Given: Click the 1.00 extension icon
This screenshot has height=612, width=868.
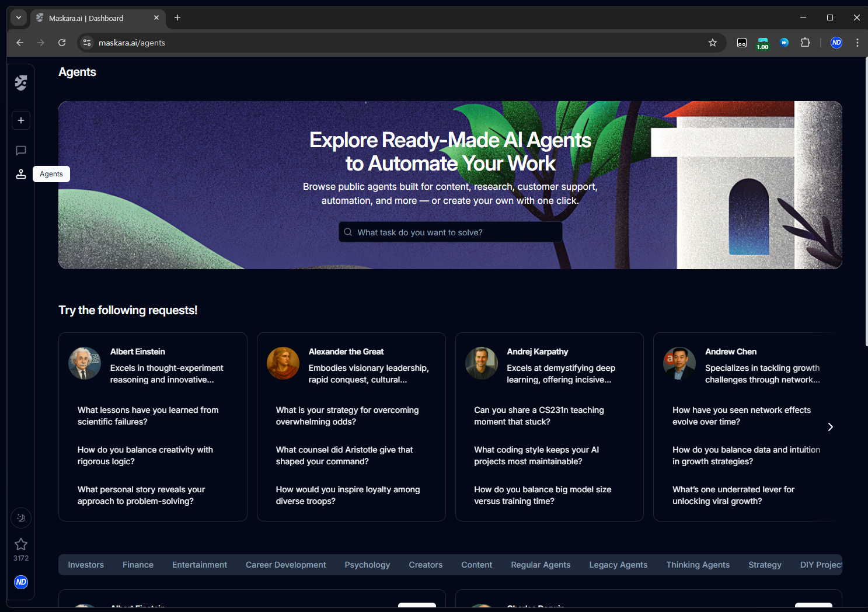Looking at the screenshot, I should click(x=763, y=43).
